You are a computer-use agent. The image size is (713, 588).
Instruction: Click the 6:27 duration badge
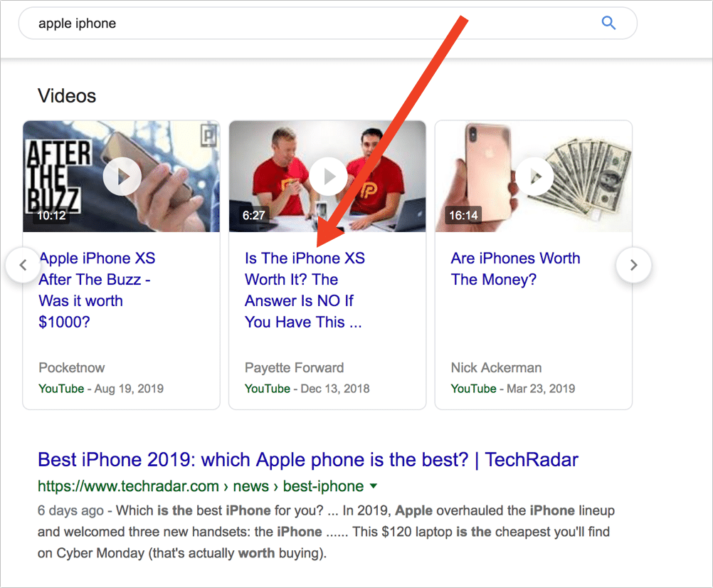(x=254, y=215)
